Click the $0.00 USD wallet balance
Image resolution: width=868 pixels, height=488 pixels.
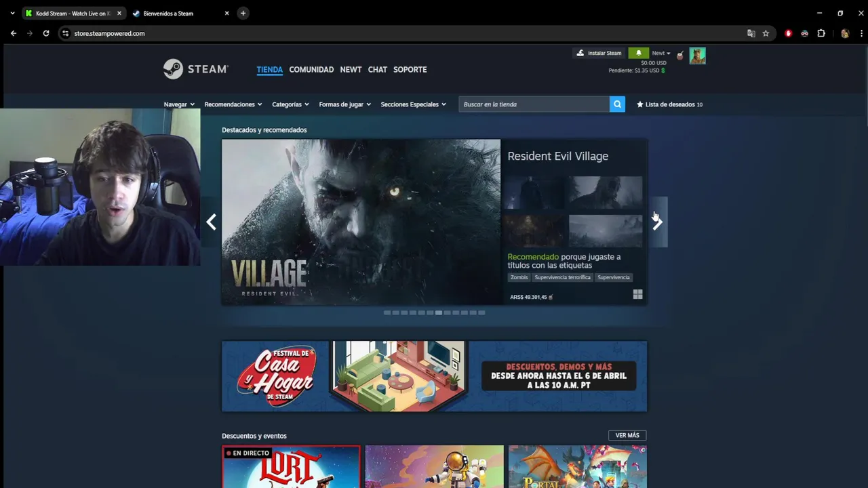(x=653, y=63)
